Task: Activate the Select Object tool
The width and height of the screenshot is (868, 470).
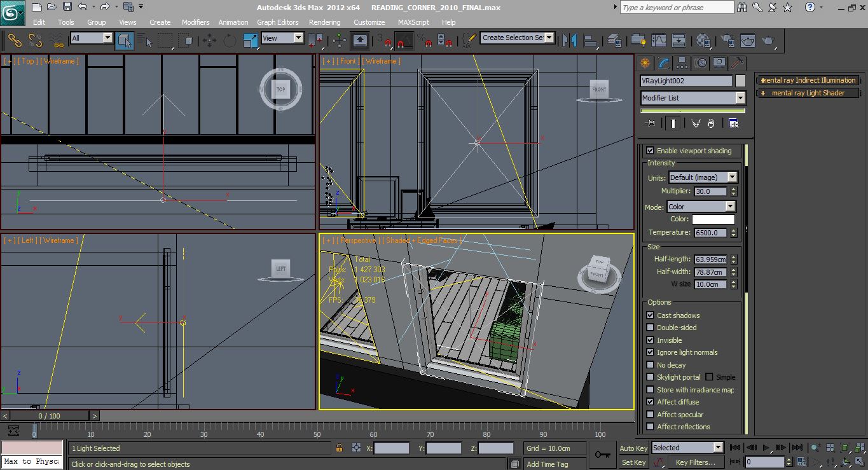Action: point(125,41)
